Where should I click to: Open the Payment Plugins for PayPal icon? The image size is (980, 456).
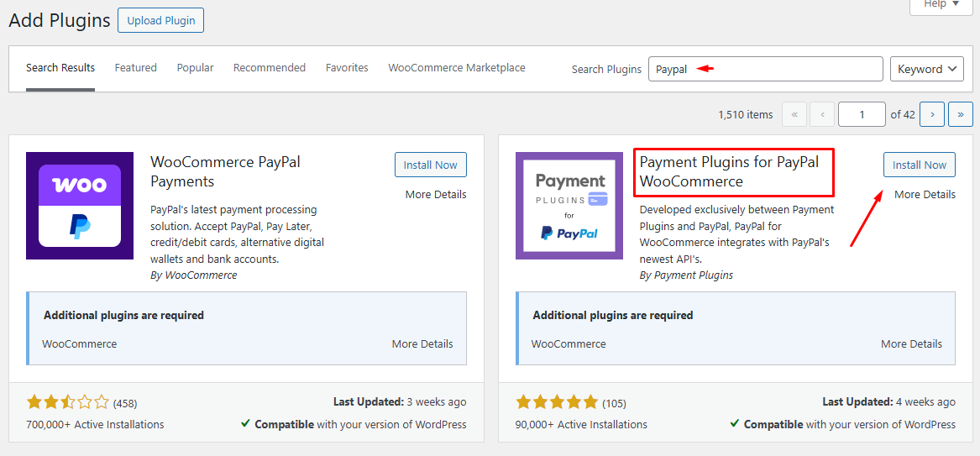click(x=569, y=206)
